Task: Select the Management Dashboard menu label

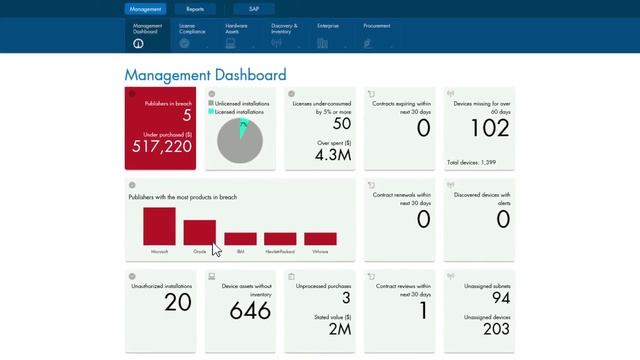Action: [147, 29]
